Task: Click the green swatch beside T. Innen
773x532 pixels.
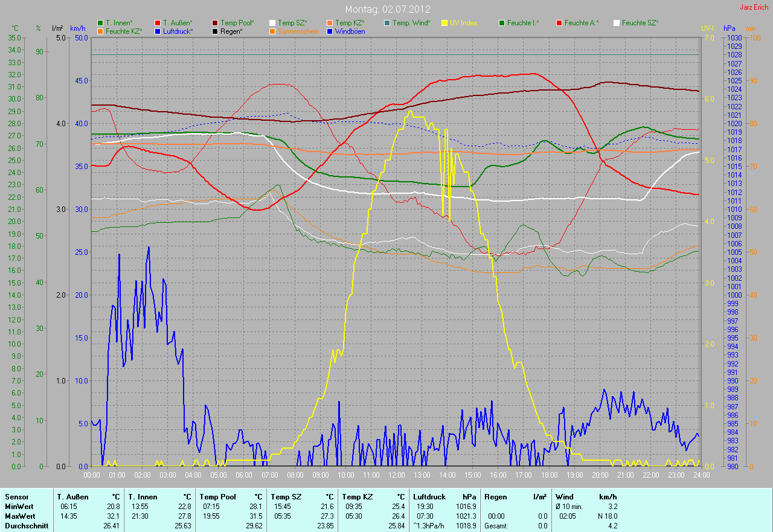Action: click(x=100, y=23)
